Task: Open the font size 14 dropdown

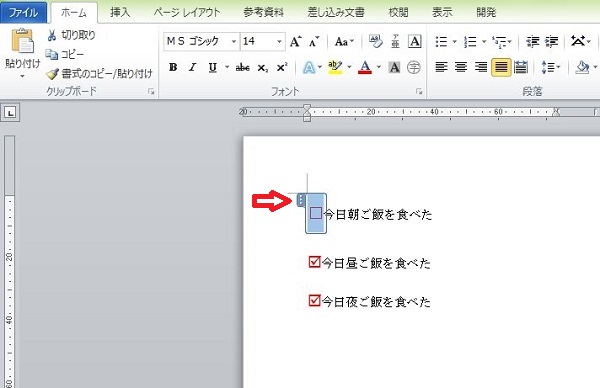Action: [279, 41]
